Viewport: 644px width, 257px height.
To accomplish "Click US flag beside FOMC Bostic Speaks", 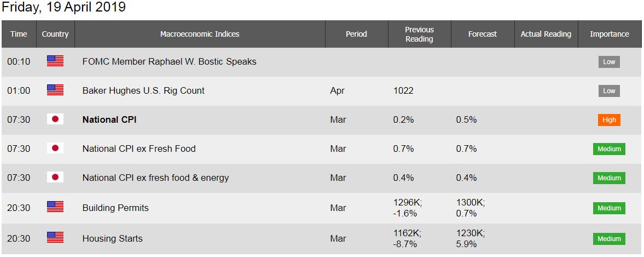I will pyautogui.click(x=55, y=61).
